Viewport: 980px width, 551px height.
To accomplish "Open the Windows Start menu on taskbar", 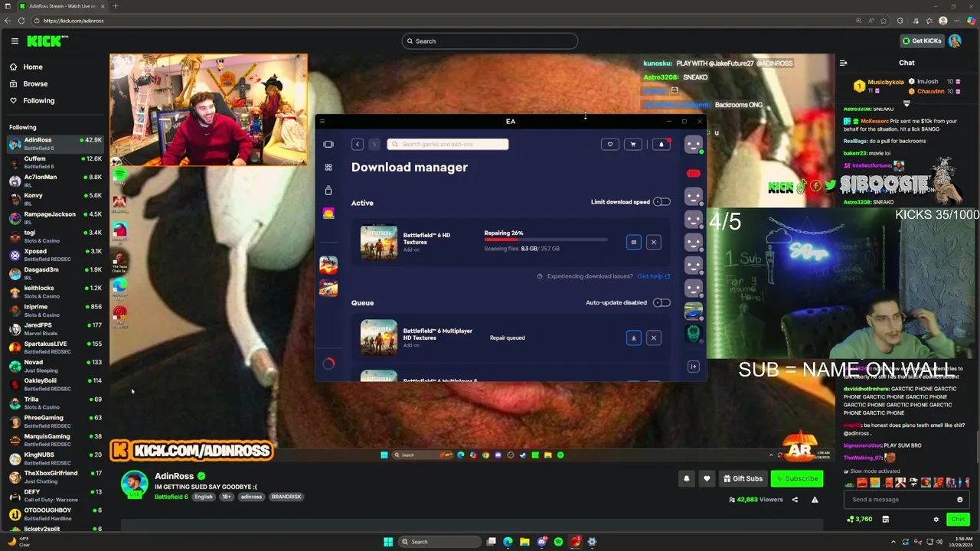I will pos(388,542).
